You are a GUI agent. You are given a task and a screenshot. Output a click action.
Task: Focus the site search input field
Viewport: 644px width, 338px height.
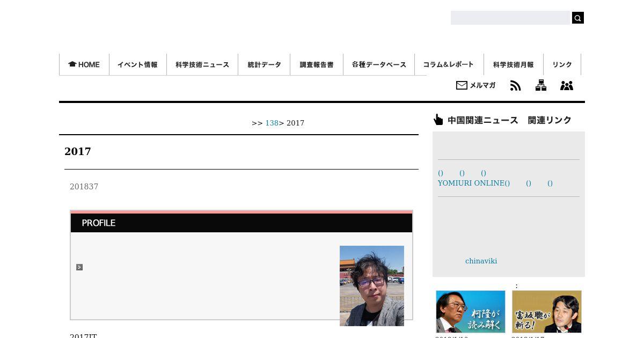(510, 18)
